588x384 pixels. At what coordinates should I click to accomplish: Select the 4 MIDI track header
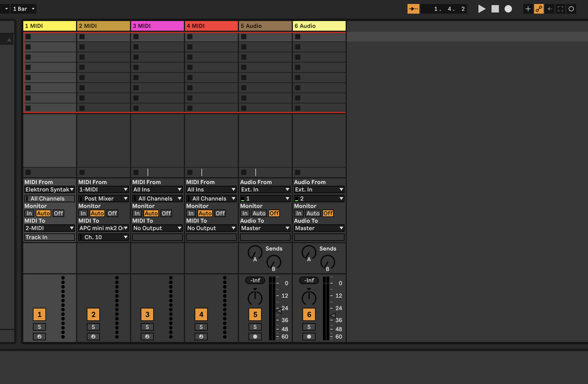click(211, 26)
